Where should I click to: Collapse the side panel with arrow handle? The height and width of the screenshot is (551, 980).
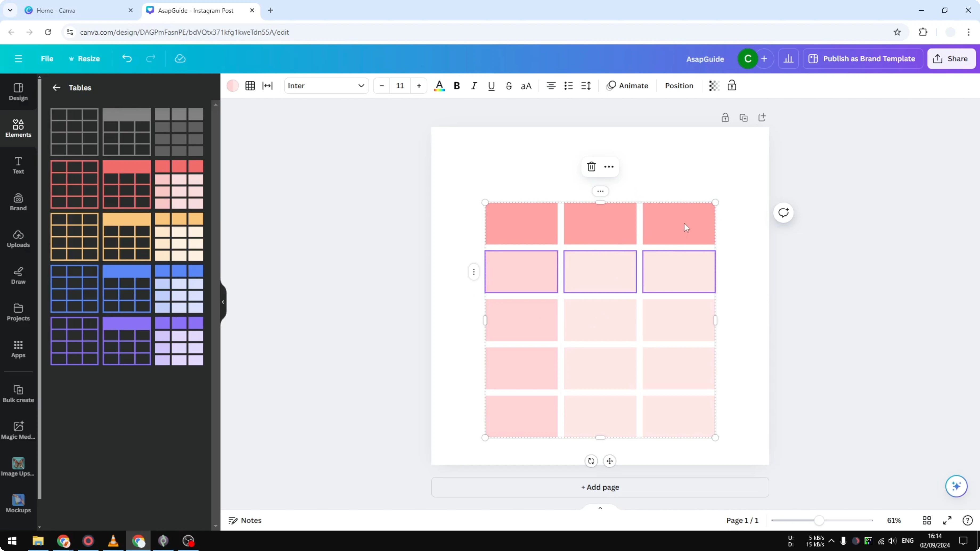click(223, 302)
